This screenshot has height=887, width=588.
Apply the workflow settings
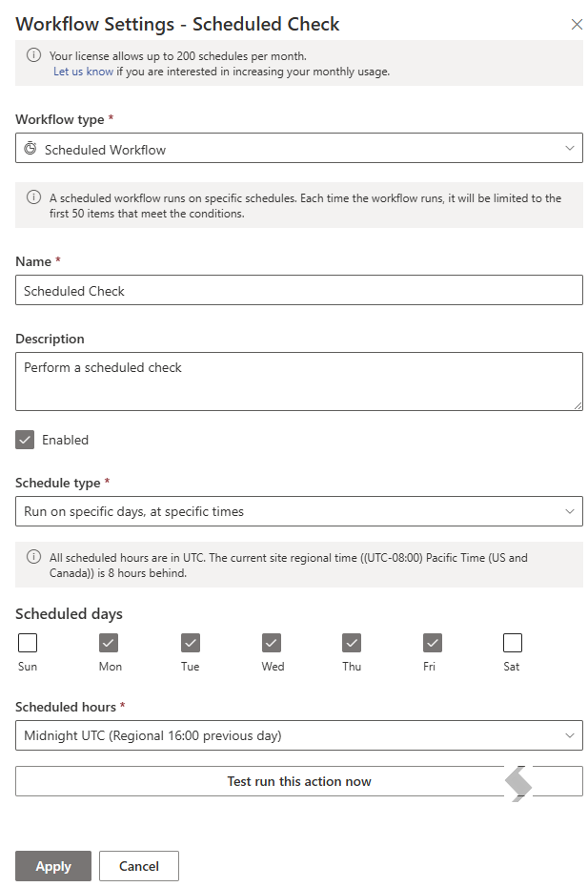(53, 866)
